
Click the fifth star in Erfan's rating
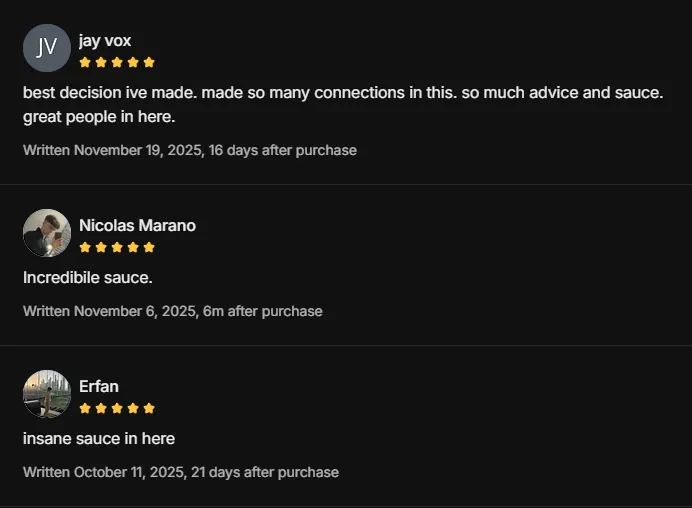point(149,408)
